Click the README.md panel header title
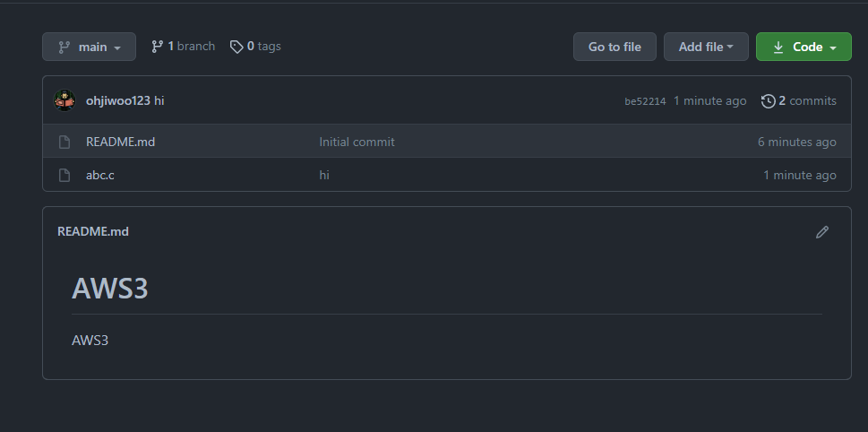The height and width of the screenshot is (432, 868). 93,231
